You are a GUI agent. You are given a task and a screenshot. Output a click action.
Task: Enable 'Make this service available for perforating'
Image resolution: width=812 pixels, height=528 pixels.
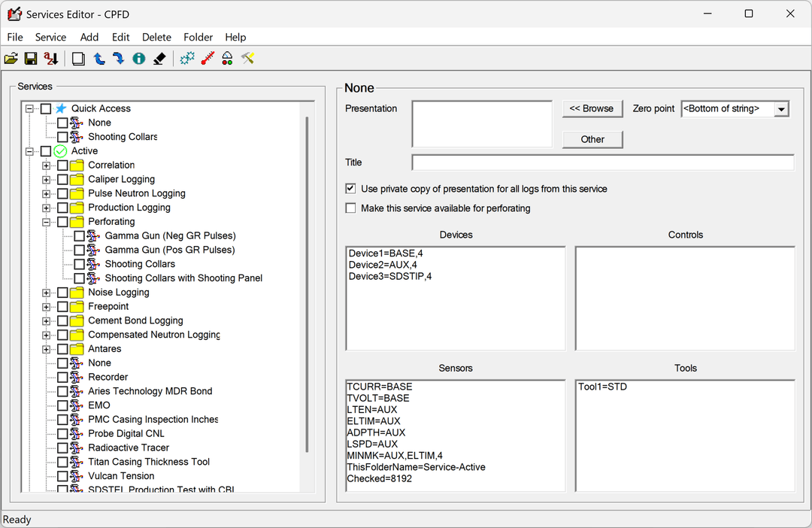[x=350, y=208]
